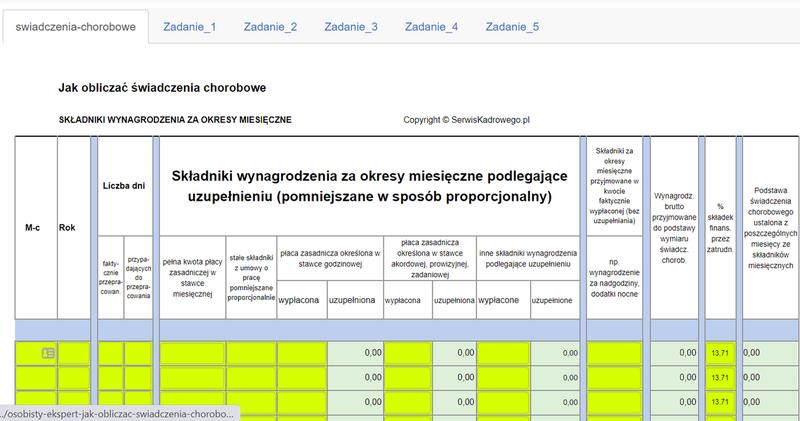Image resolution: width=800 pixels, height=421 pixels.
Task: Click first row akordowa wypłacona input cell
Action: [x=408, y=353]
